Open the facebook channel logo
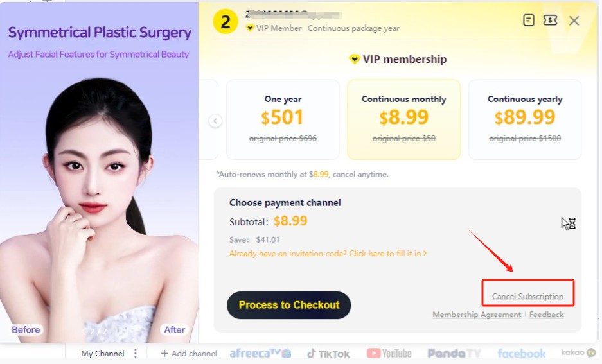The height and width of the screenshot is (364, 602). coord(522,353)
